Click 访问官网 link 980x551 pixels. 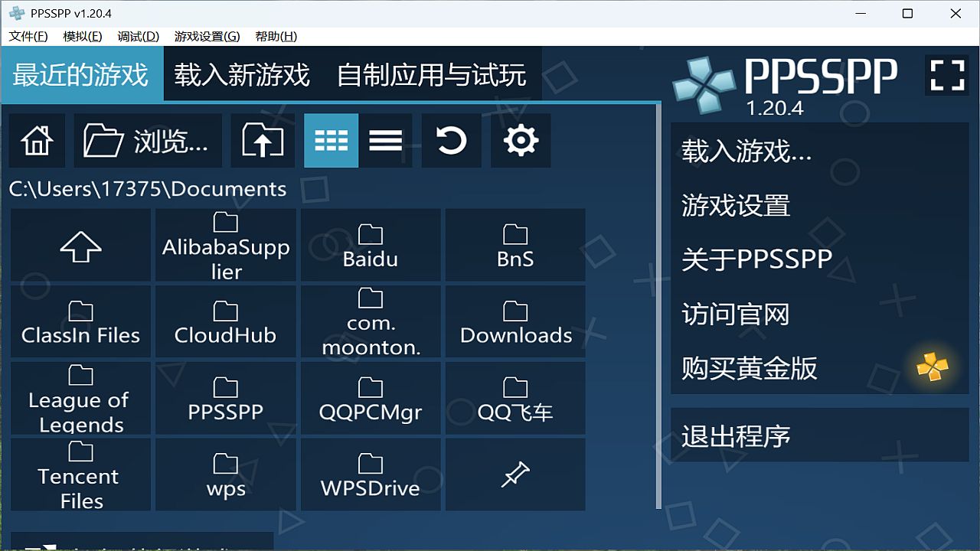coord(820,314)
